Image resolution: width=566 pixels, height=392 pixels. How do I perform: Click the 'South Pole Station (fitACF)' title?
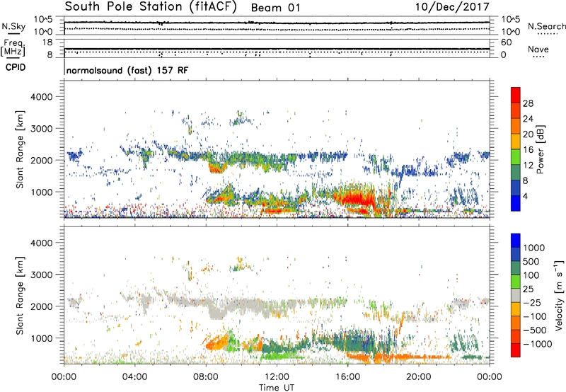point(151,7)
